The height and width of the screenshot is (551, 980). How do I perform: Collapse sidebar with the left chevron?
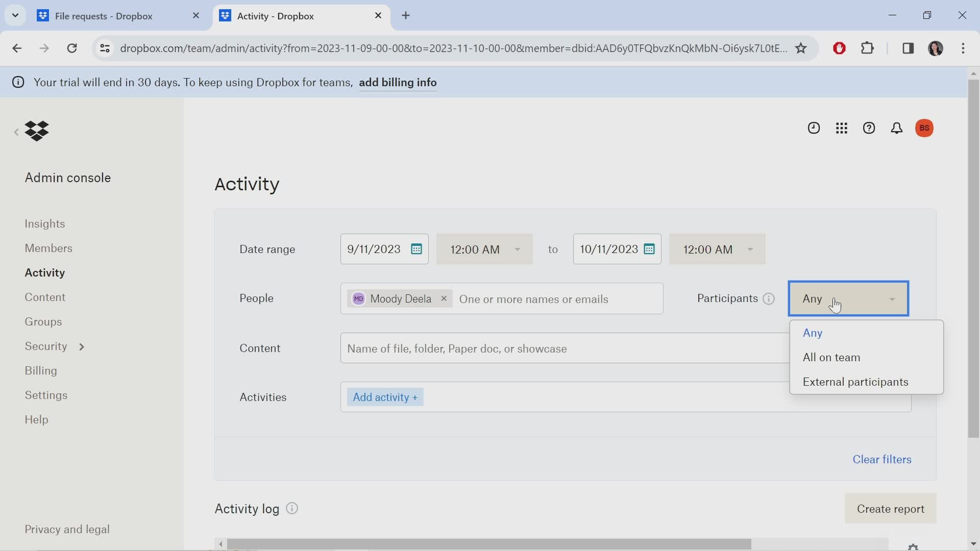coord(16,132)
